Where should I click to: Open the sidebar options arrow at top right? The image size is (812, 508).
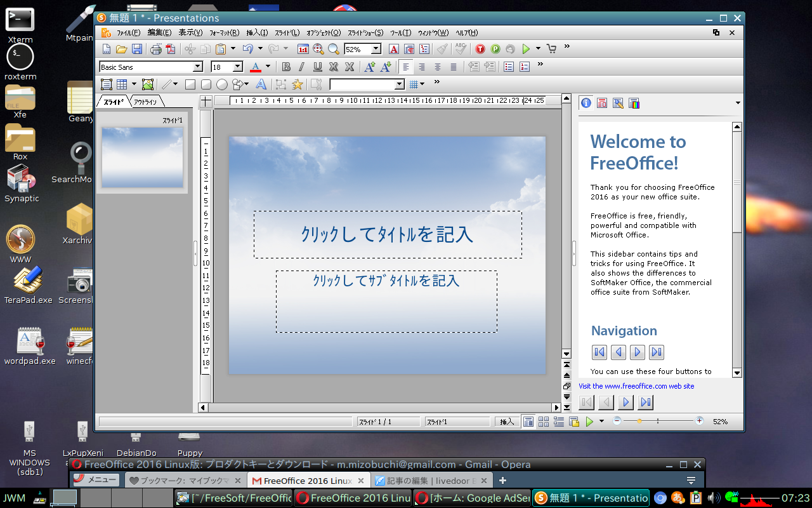pos(738,103)
